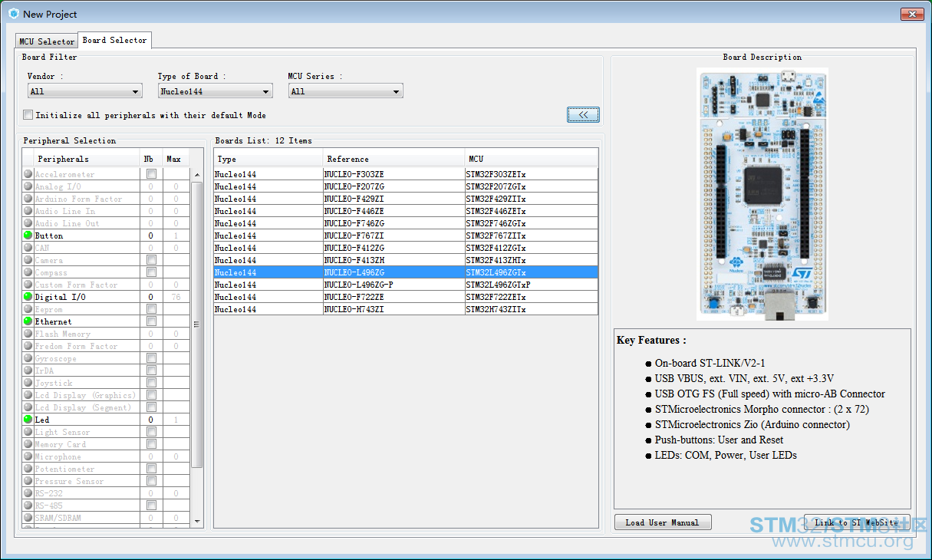This screenshot has width=932, height=560.
Task: Select board NUCLEO-F722ZE
Action: pos(406,297)
